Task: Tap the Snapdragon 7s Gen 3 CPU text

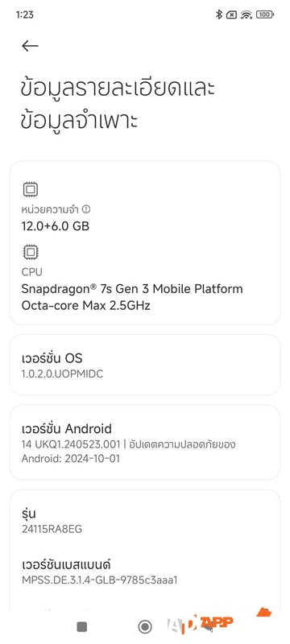Action: [x=132, y=297]
